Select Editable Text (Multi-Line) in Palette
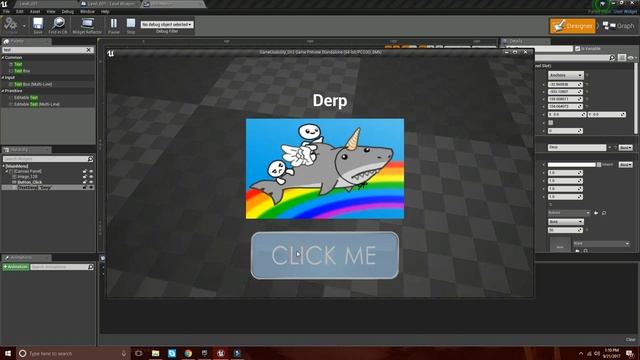Image resolution: width=640 pixels, height=360 pixels. [37, 104]
